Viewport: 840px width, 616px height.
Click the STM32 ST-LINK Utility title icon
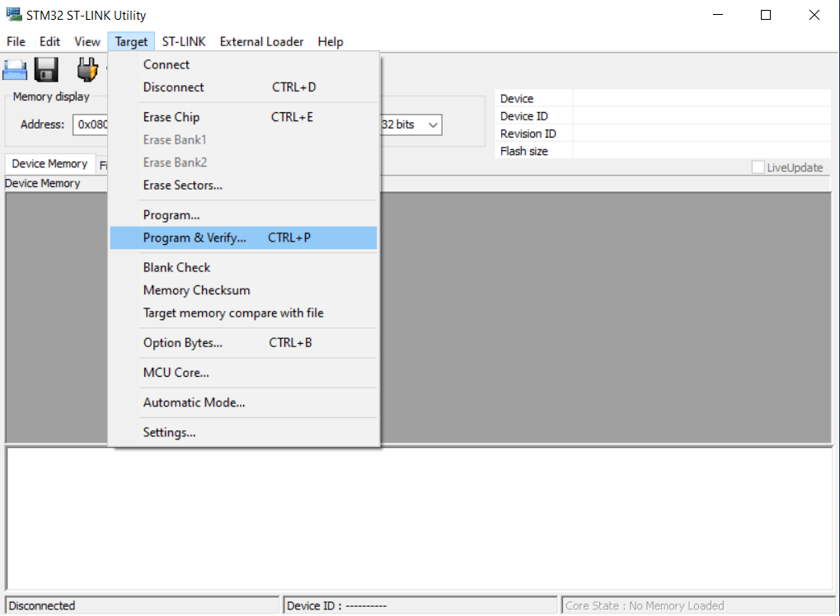click(x=13, y=15)
